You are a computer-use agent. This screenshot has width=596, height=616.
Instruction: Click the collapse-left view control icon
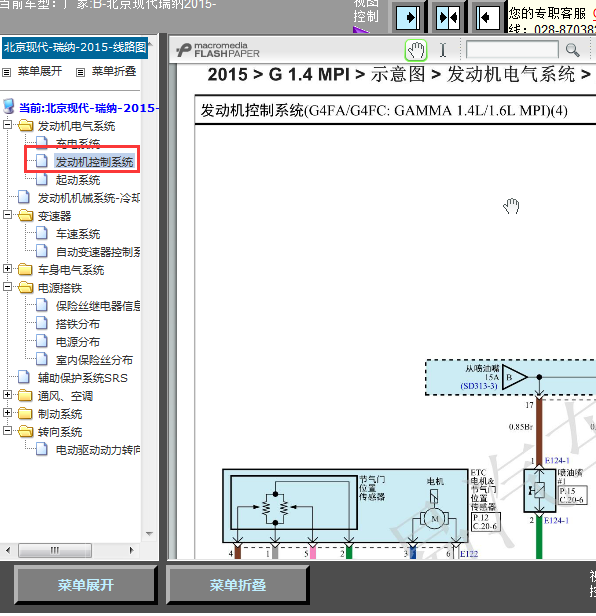[x=488, y=18]
